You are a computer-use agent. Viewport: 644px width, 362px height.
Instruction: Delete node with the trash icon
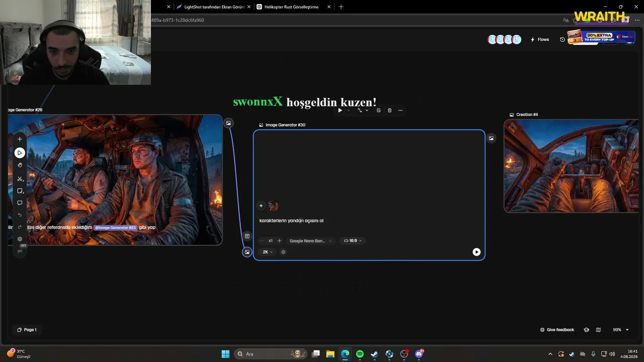tap(389, 111)
